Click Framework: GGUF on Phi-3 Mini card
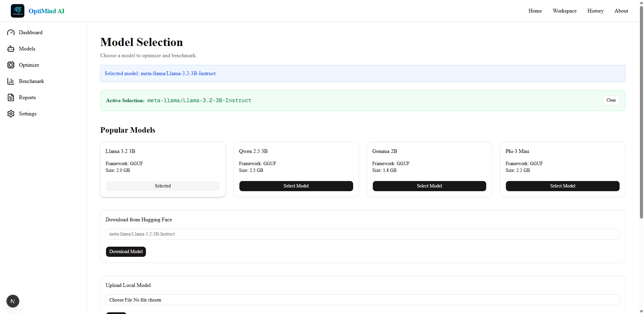 coord(524,164)
